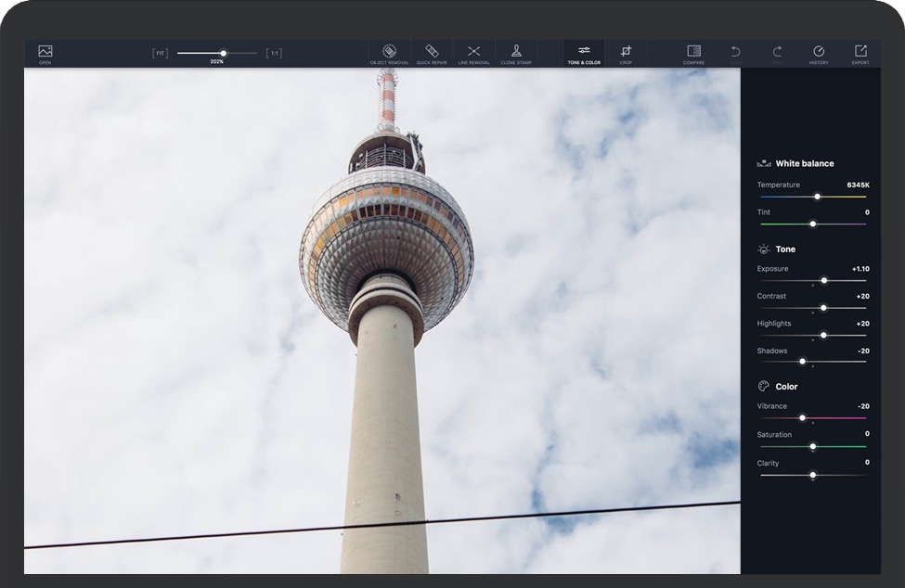Click the Exposure slider knob

[823, 280]
